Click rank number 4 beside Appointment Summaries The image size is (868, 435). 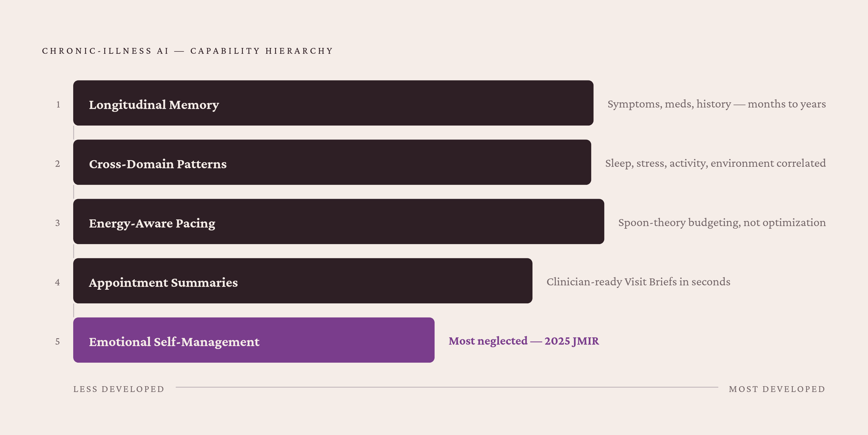58,282
